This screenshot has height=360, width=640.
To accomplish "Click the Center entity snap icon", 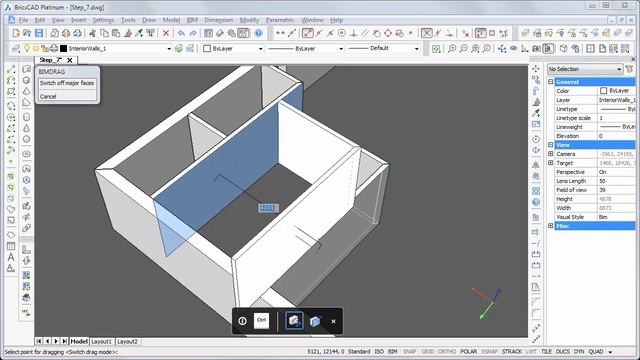I will pos(342,33).
